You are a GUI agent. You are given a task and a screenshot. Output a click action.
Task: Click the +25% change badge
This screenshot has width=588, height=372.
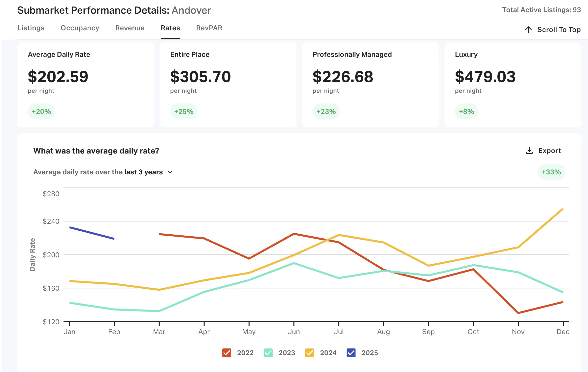click(x=184, y=112)
